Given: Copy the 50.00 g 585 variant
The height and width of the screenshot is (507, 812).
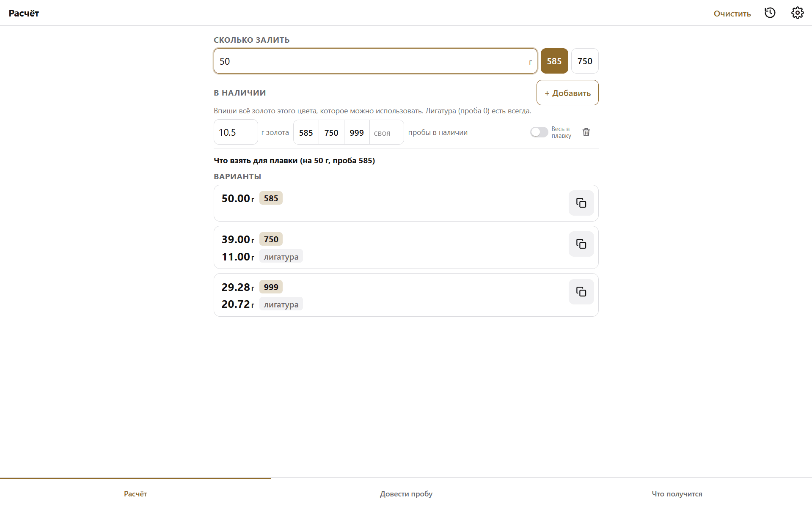Looking at the screenshot, I should (x=581, y=203).
